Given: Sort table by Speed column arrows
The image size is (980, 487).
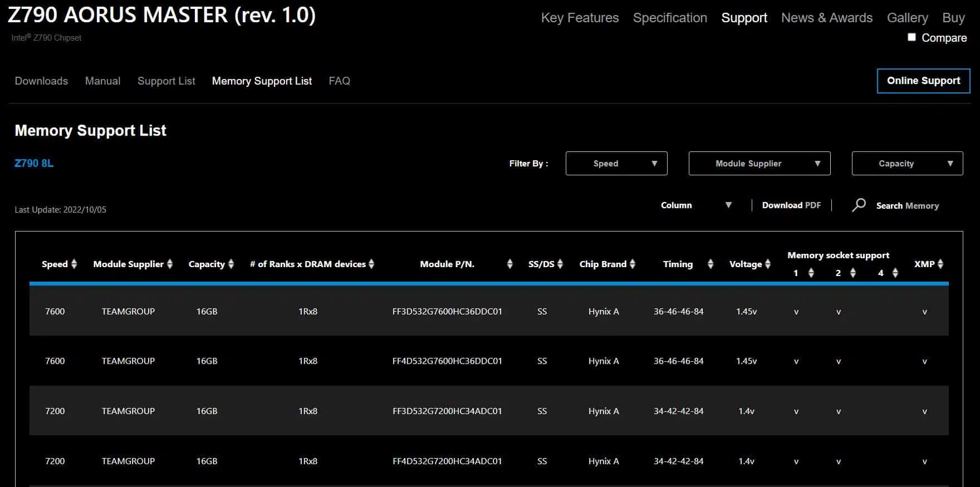Looking at the screenshot, I should (74, 264).
